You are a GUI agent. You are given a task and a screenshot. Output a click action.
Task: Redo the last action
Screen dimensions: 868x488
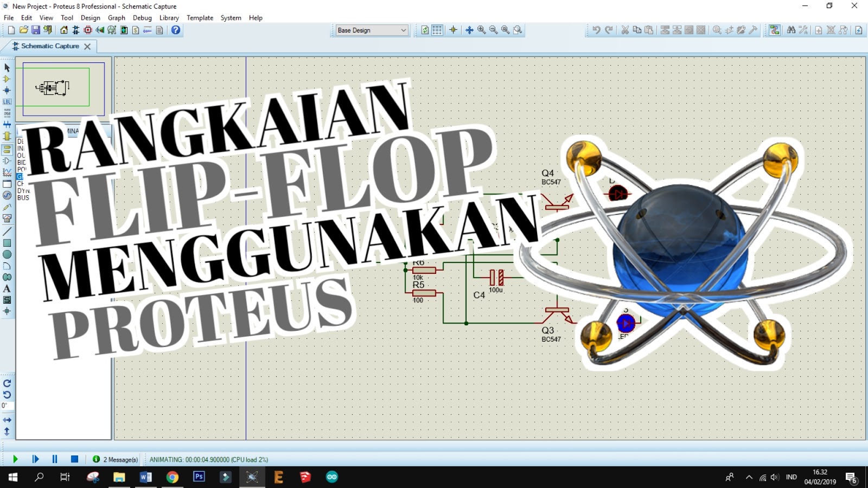(609, 30)
